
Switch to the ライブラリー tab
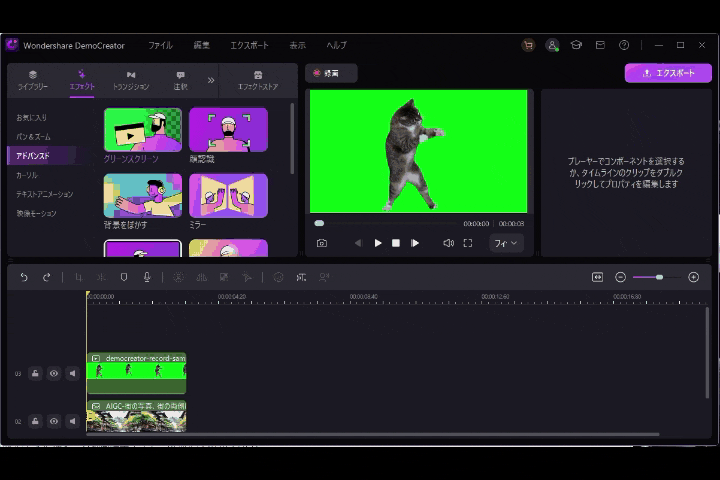(x=33, y=80)
